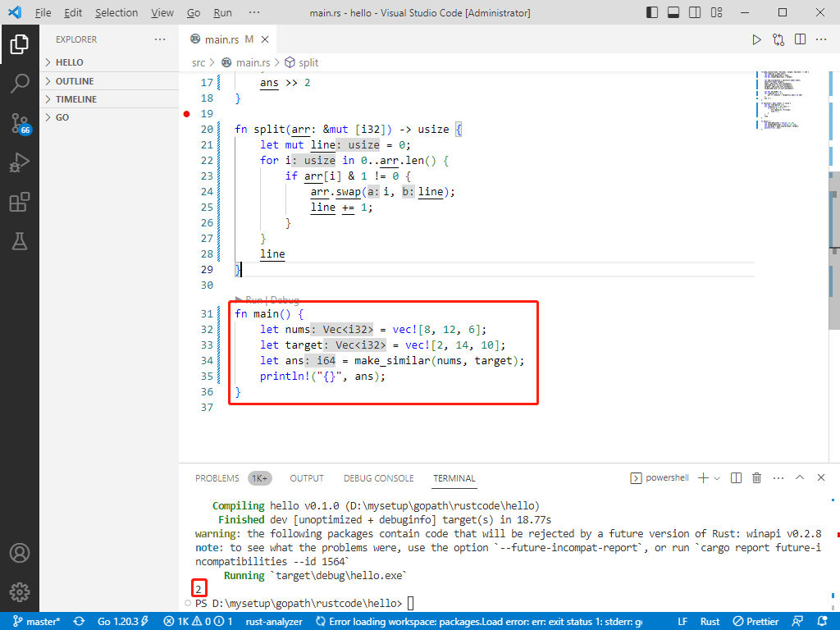Viewport: 840px width, 630px height.
Task: Open the Accounts menu icon
Action: 20,553
